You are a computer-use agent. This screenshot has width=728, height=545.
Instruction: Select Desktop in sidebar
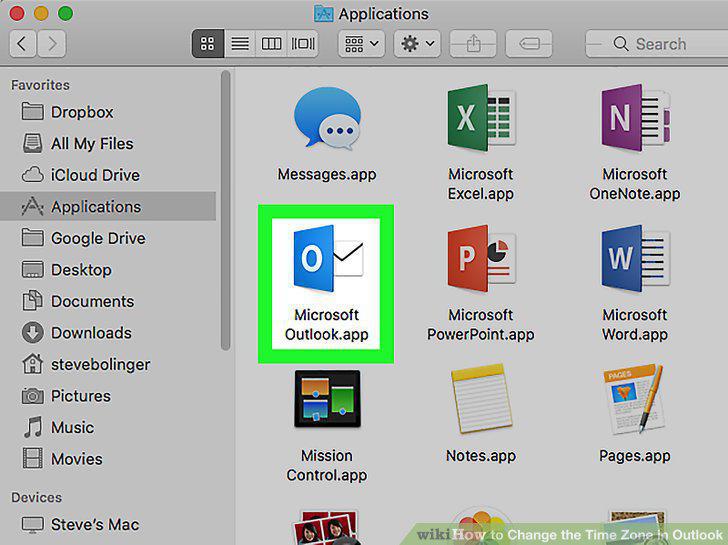tap(108, 270)
